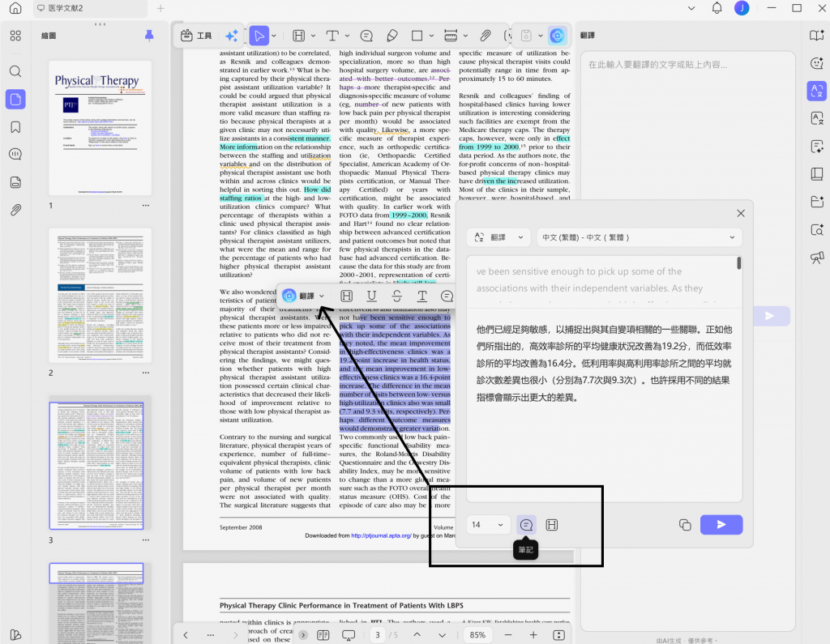Open the user account avatar J

(x=742, y=8)
